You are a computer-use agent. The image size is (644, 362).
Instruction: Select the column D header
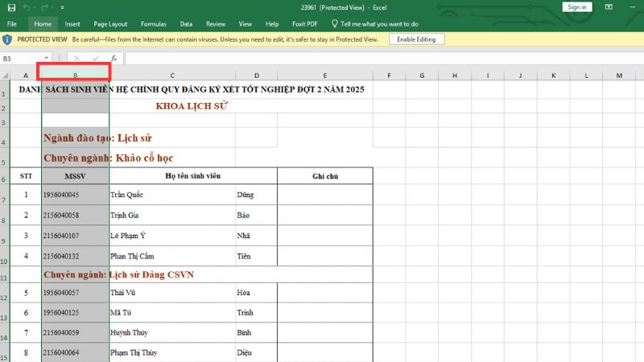point(257,75)
